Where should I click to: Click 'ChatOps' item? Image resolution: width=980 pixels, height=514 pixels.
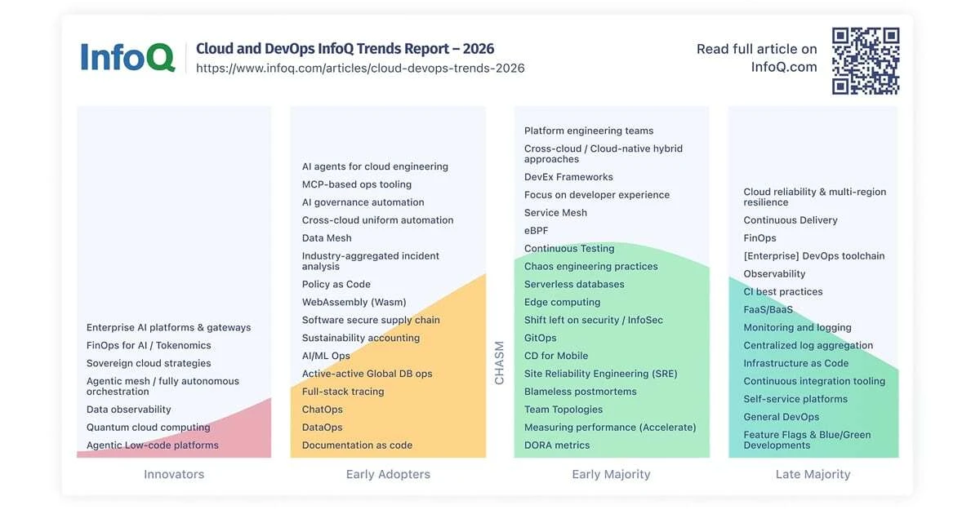coord(323,410)
